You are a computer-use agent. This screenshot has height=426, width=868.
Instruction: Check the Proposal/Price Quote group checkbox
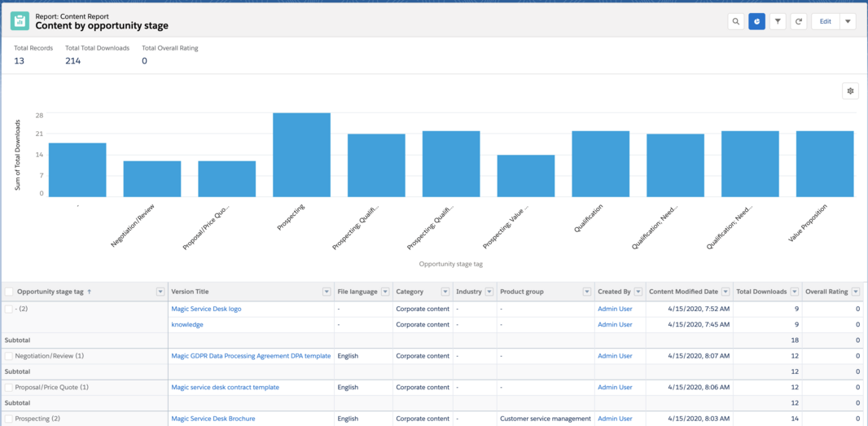pyautogui.click(x=9, y=388)
